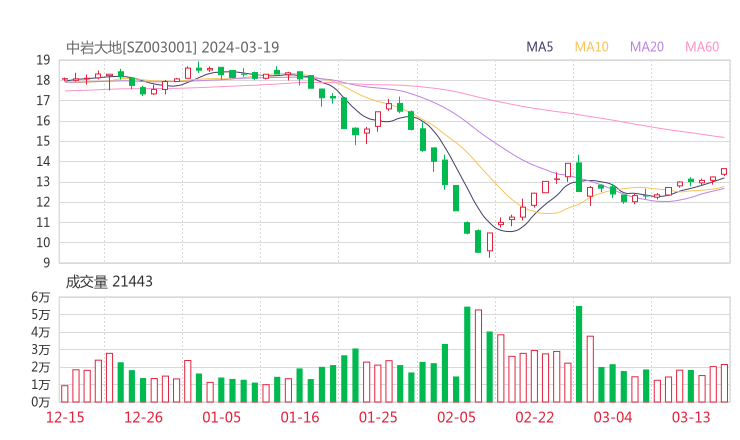
Task: Hide the MA20 moving average line legend
Action: [647, 47]
